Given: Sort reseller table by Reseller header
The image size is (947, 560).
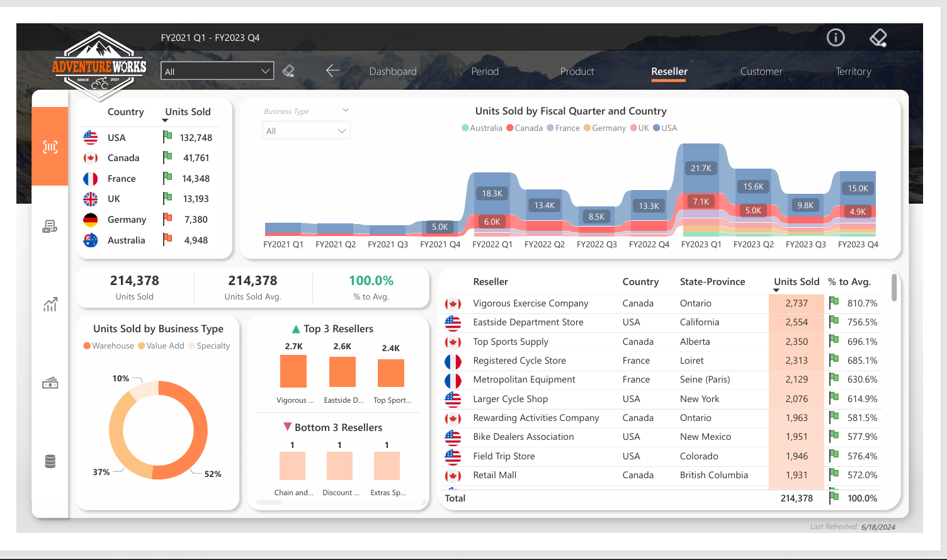Looking at the screenshot, I should [491, 282].
